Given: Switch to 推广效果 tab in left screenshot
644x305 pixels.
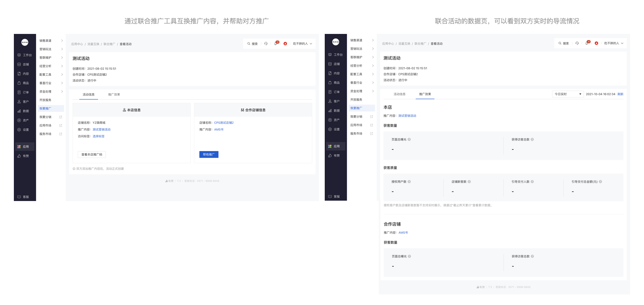Looking at the screenshot, I should tap(114, 94).
